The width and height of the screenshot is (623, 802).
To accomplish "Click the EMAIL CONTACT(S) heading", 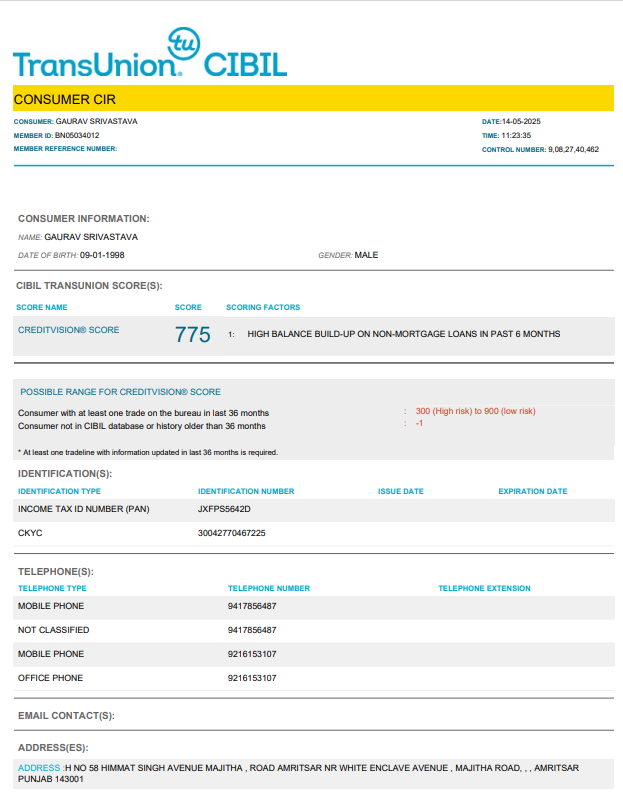I will point(66,716).
